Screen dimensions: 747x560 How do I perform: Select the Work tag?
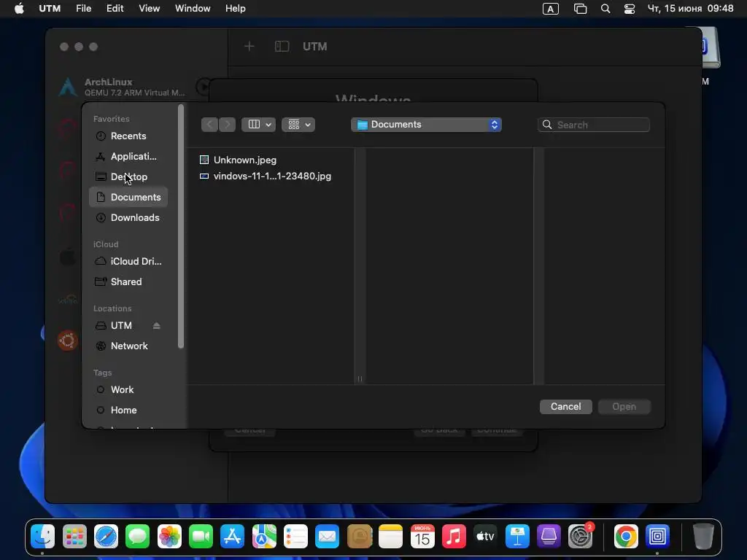[128, 389]
